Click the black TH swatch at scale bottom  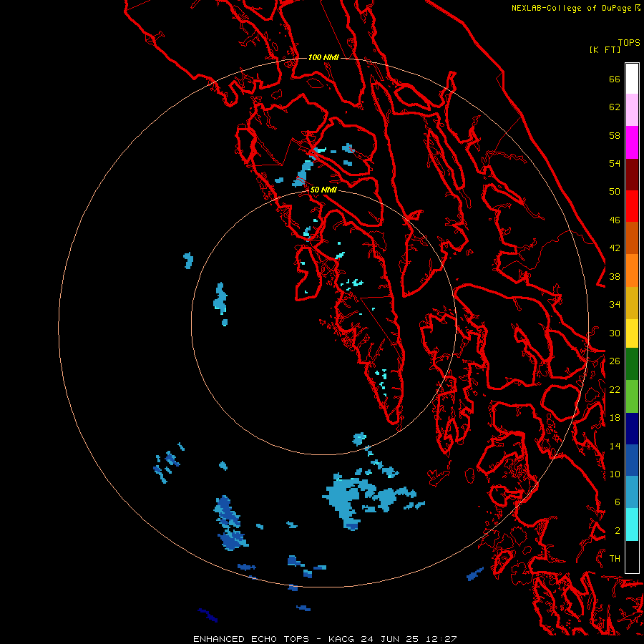pos(632,557)
